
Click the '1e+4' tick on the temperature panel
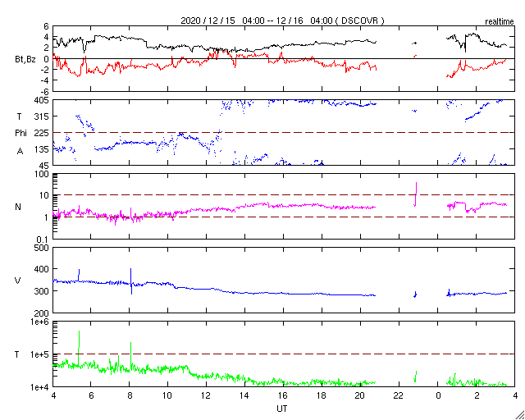(40, 387)
